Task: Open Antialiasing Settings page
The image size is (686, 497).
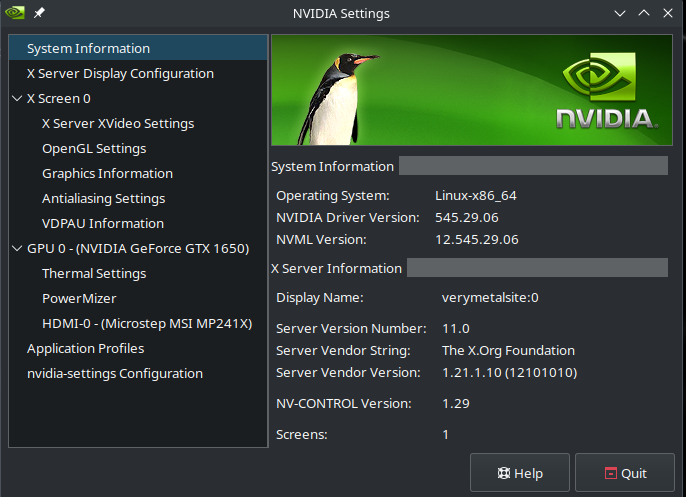Action: pyautogui.click(x=104, y=198)
